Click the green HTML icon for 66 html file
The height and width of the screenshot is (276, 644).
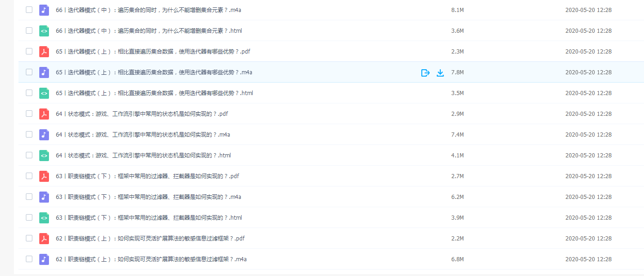pos(44,31)
